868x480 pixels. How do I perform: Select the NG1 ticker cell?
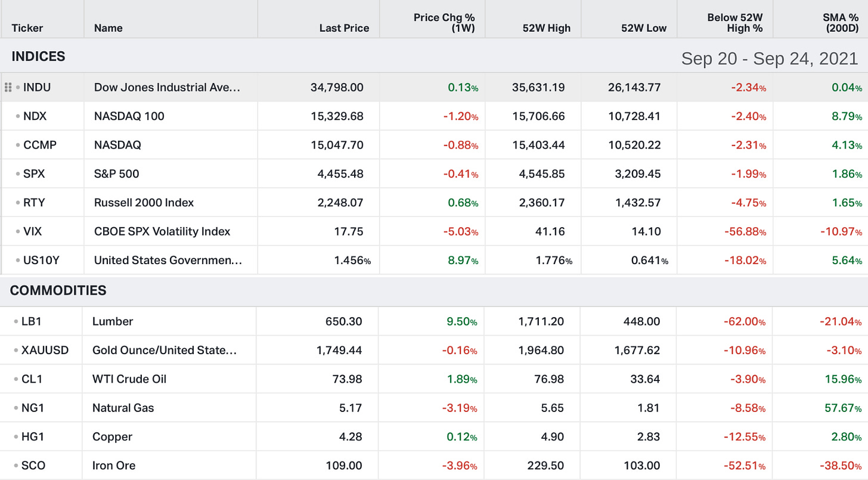pyautogui.click(x=33, y=408)
